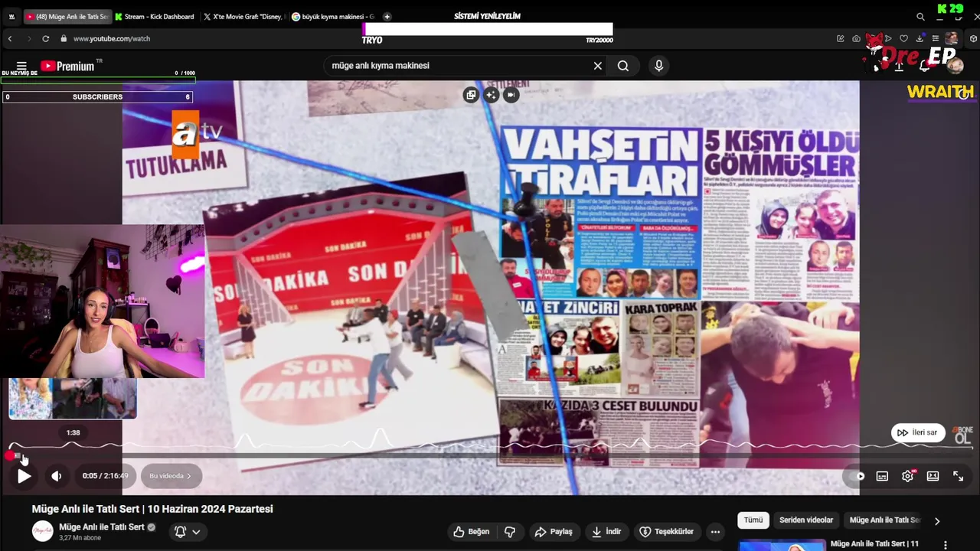The image size is (980, 551).
Task: Select the 'Seriden videolar' chip
Action: [806, 520]
